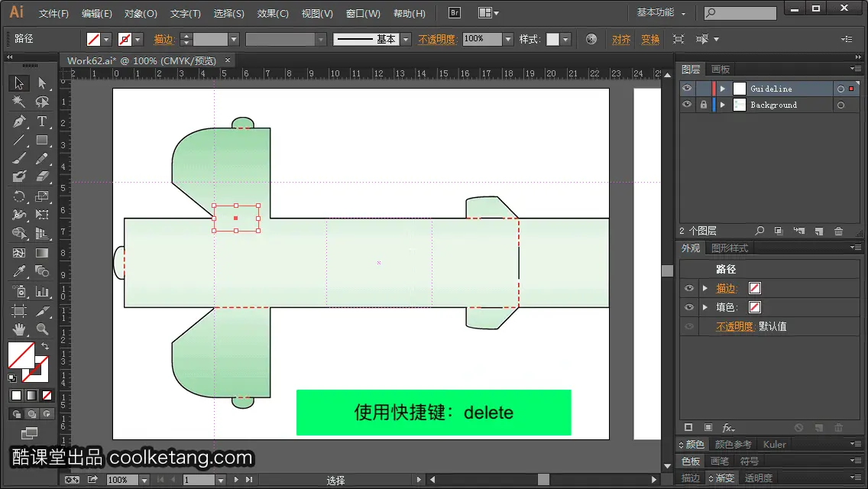The image size is (868, 489).
Task: Select the Column Graph tool
Action: tap(42, 291)
